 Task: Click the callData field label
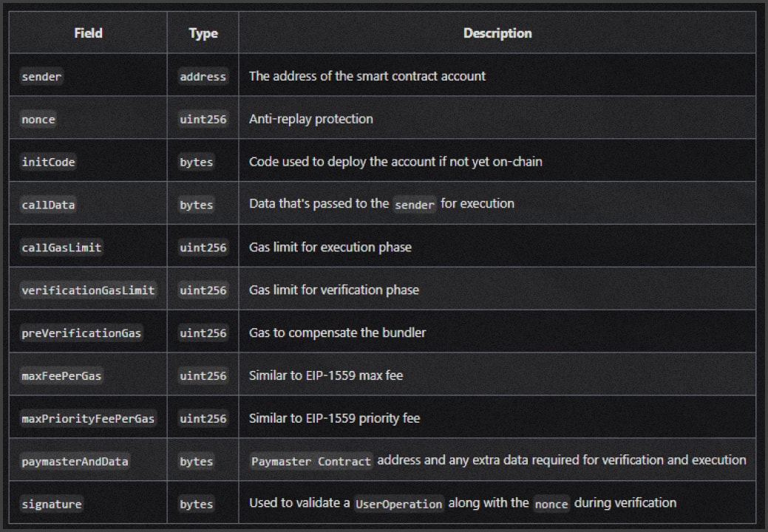click(x=48, y=205)
